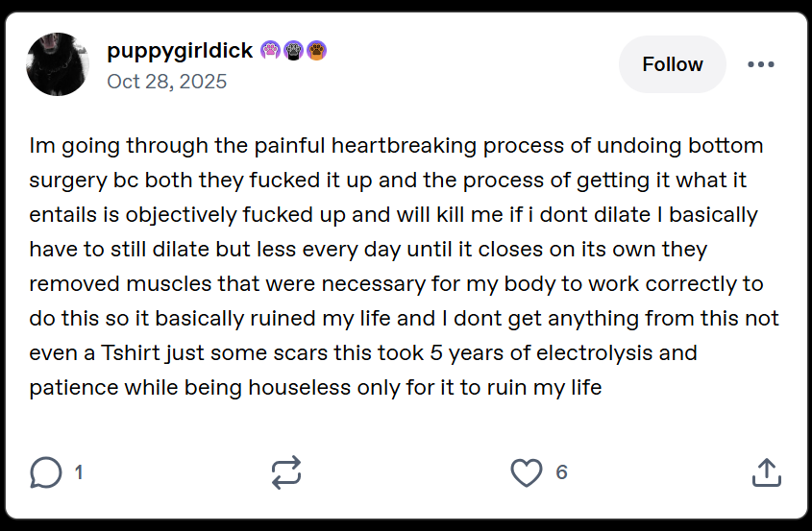Click the author's round avatar picture
This screenshot has height=531, width=812.
point(58,64)
